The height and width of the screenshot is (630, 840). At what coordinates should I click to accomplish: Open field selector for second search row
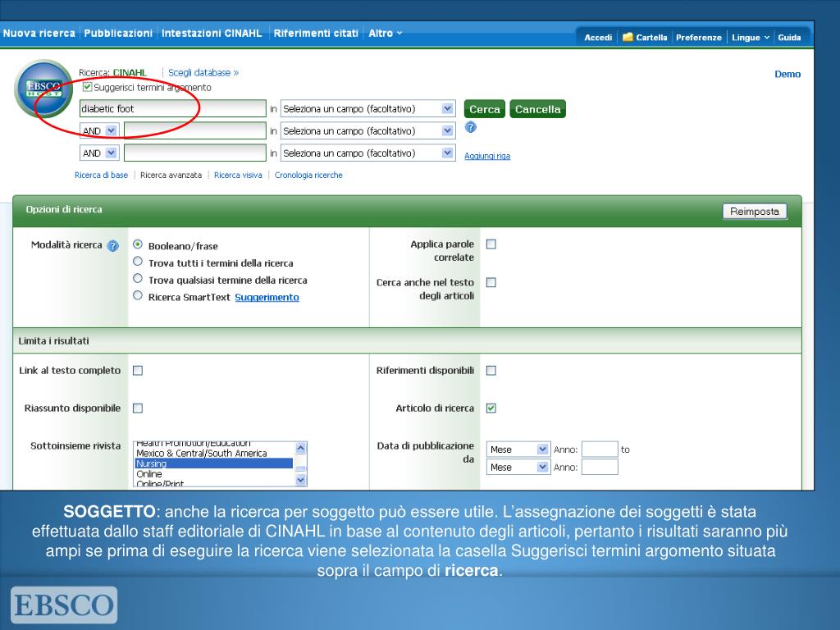click(368, 130)
